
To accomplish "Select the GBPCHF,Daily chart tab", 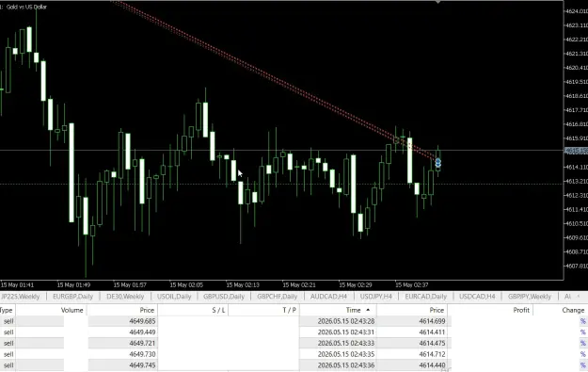I will click(x=278, y=297).
